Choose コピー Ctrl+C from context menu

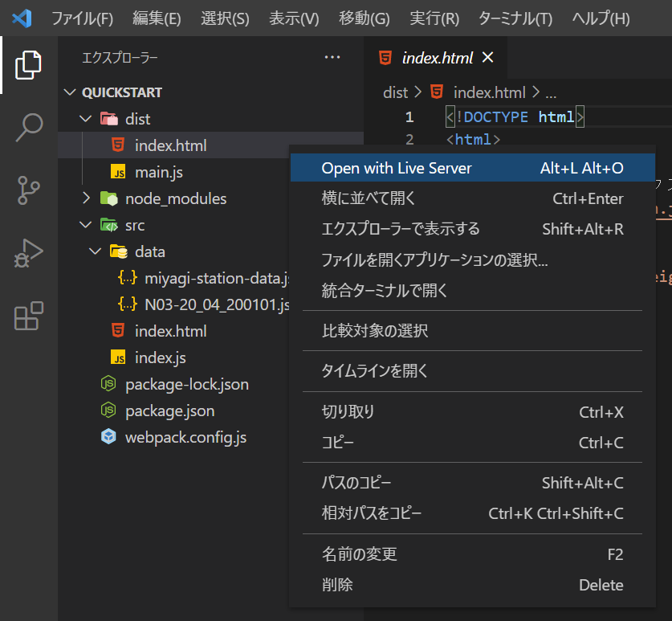(x=473, y=442)
